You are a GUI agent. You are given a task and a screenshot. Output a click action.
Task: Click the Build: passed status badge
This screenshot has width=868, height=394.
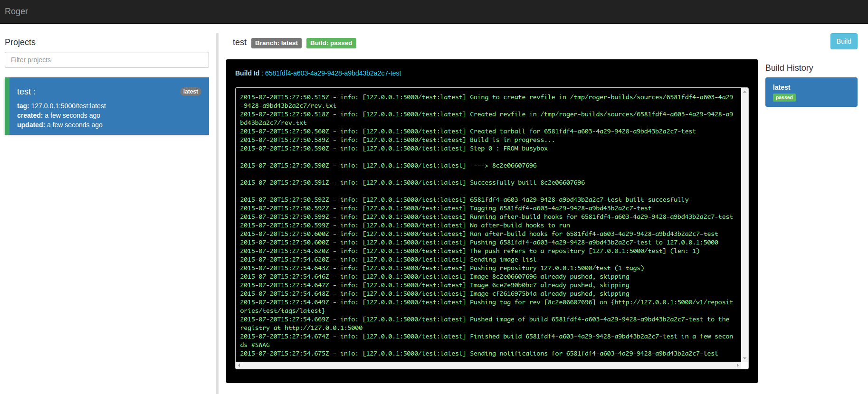click(331, 43)
